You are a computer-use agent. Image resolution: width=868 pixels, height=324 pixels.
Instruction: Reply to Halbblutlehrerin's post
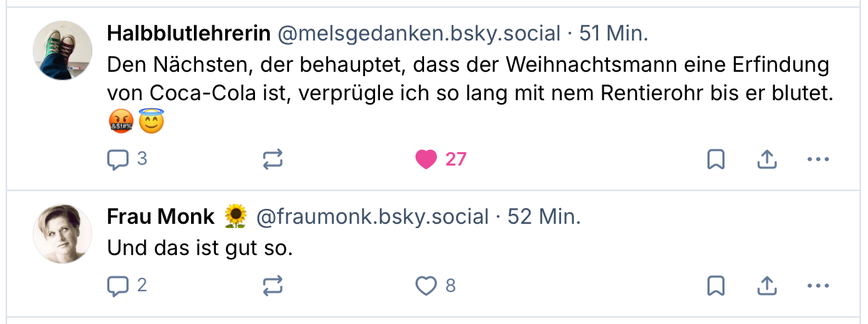tap(117, 159)
